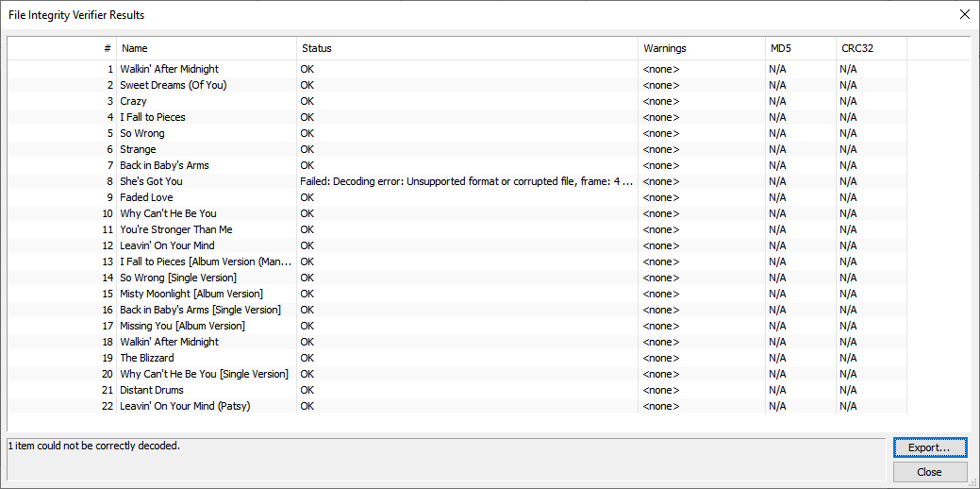Click the MD5 column header
This screenshot has width=980, height=489.
[x=799, y=48]
